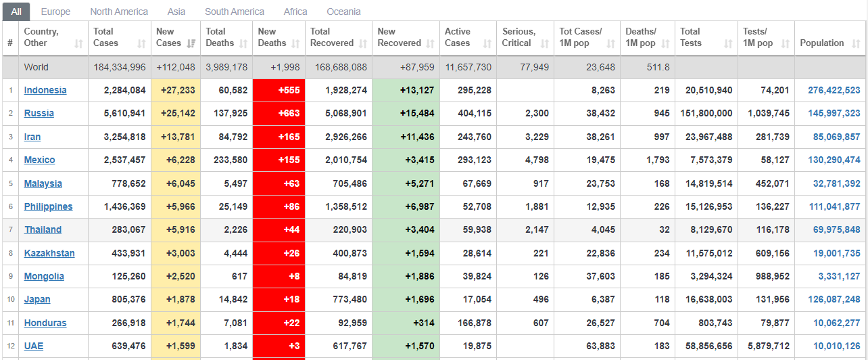Open the Indonesia country link

pyautogui.click(x=45, y=90)
